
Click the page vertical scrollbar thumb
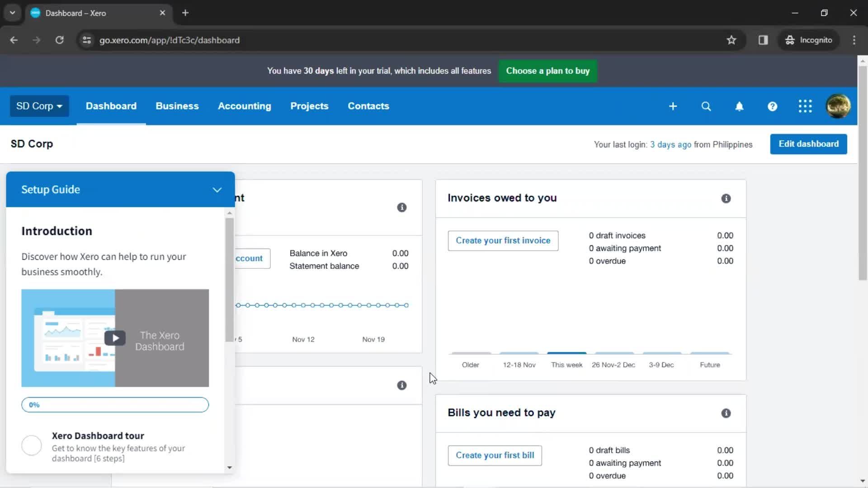(x=863, y=173)
